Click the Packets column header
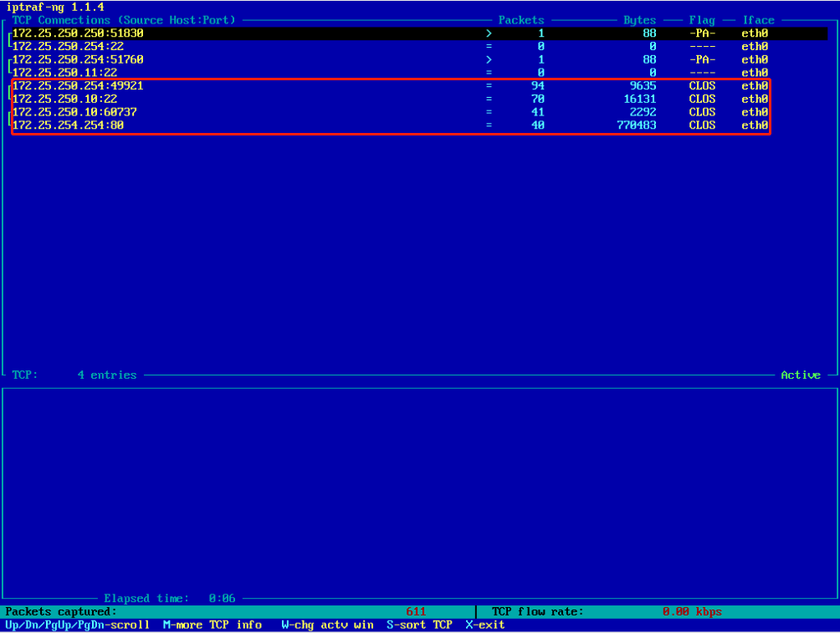 (x=521, y=20)
